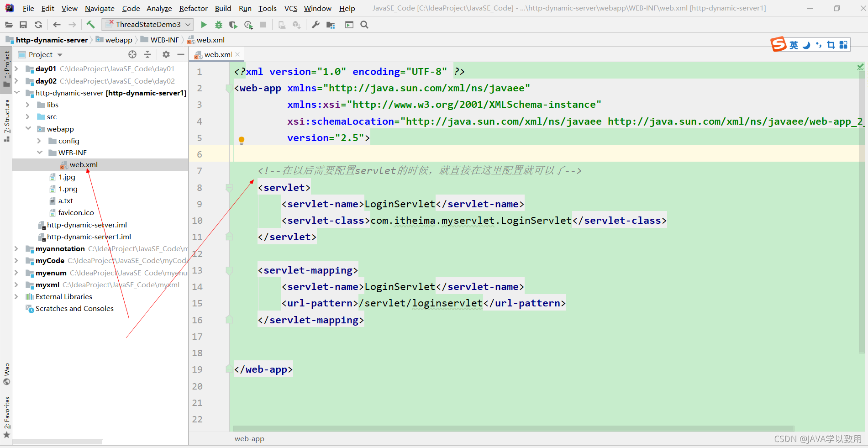This screenshot has width=868, height=448.
Task: Expand the day02 module node
Action: 16,81
